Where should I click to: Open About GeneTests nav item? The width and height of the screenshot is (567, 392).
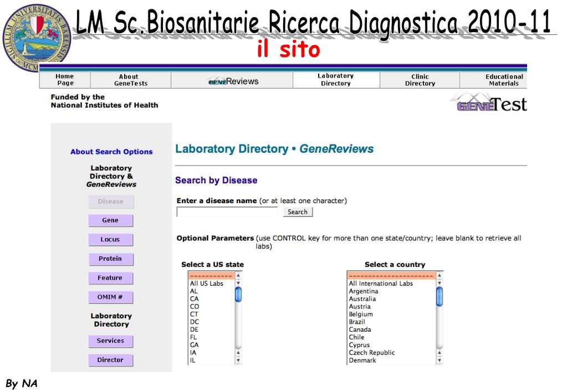click(x=131, y=80)
